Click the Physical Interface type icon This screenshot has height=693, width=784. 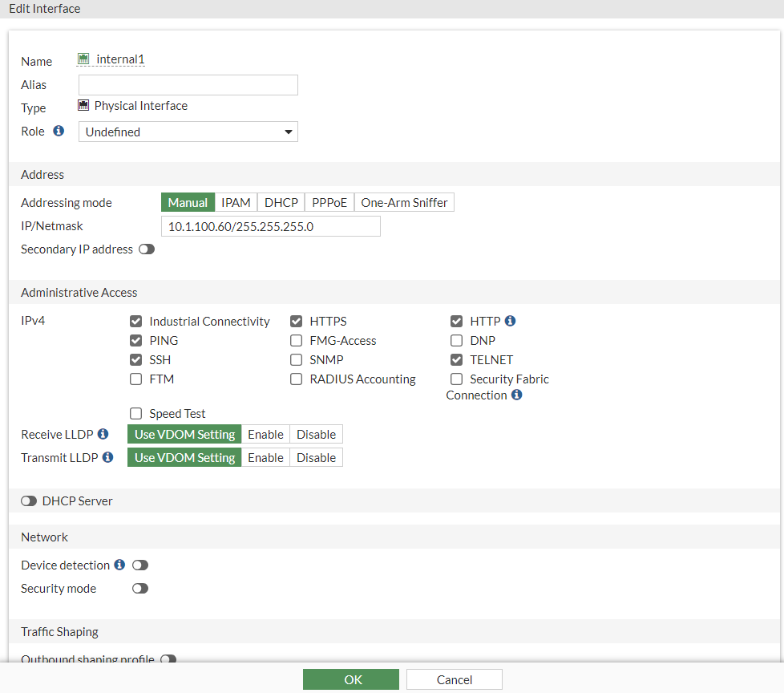pyautogui.click(x=83, y=104)
